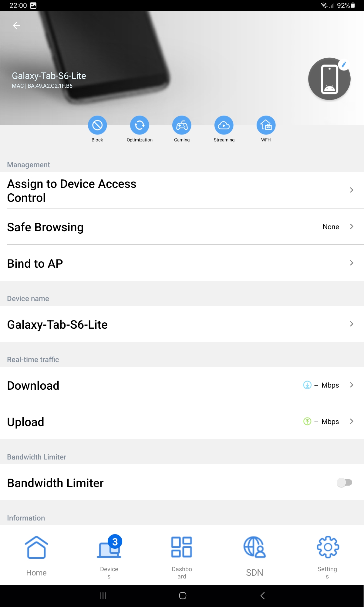Tap the download traffic arrow icon
This screenshot has width=364, height=607.
pyautogui.click(x=307, y=385)
